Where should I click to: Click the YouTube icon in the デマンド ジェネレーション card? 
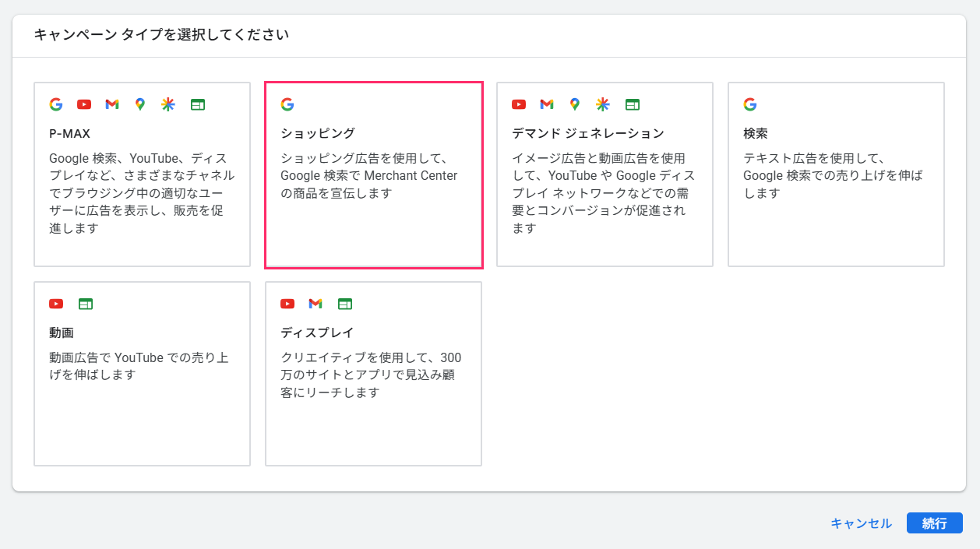[x=519, y=104]
